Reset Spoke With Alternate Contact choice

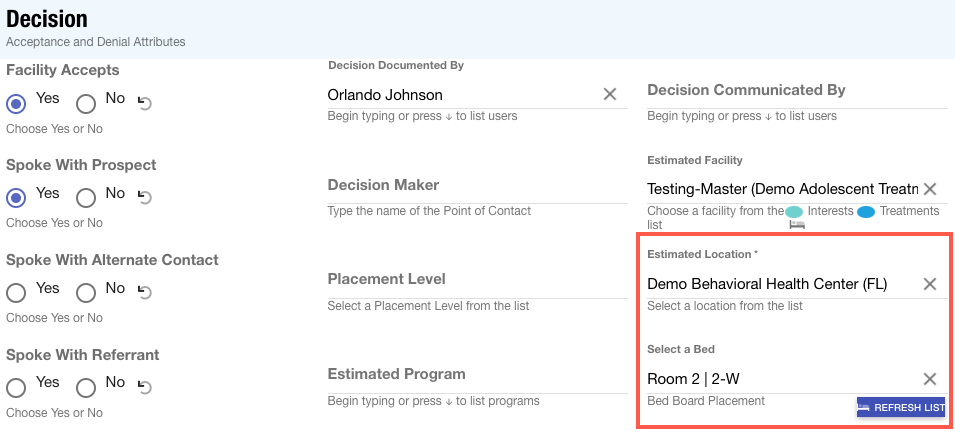click(144, 292)
